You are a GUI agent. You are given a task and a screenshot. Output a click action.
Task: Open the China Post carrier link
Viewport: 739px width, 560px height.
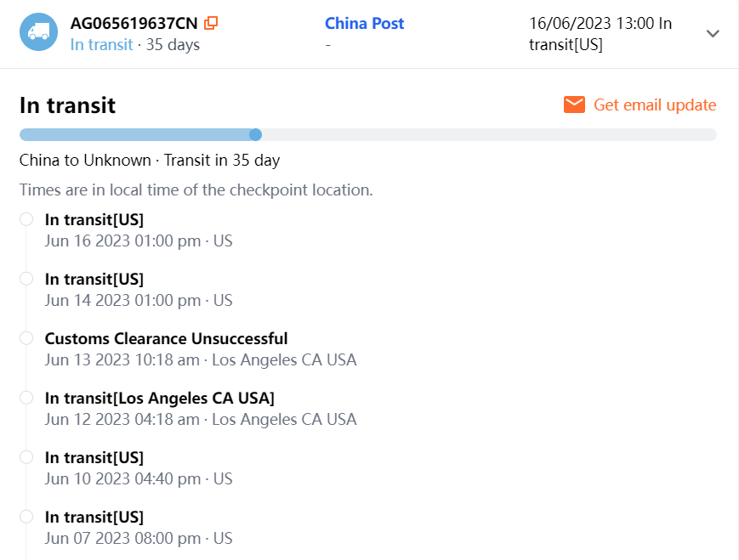[364, 23]
